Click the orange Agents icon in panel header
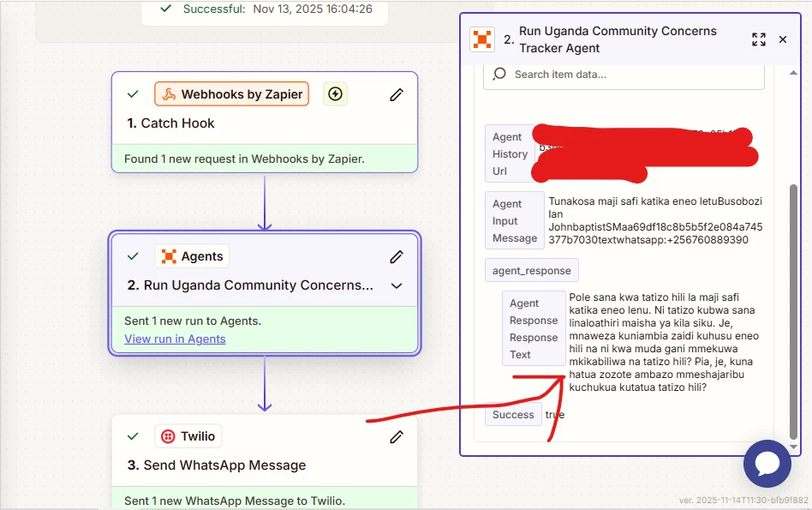812x510 pixels. 482,39
